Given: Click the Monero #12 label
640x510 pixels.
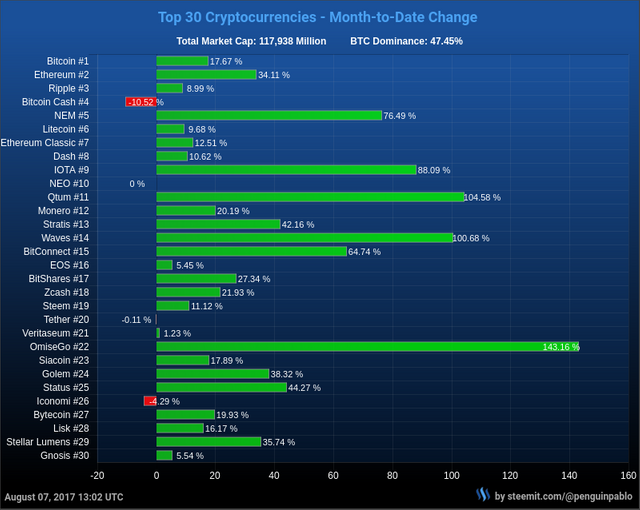Looking at the screenshot, I should pos(63,211).
